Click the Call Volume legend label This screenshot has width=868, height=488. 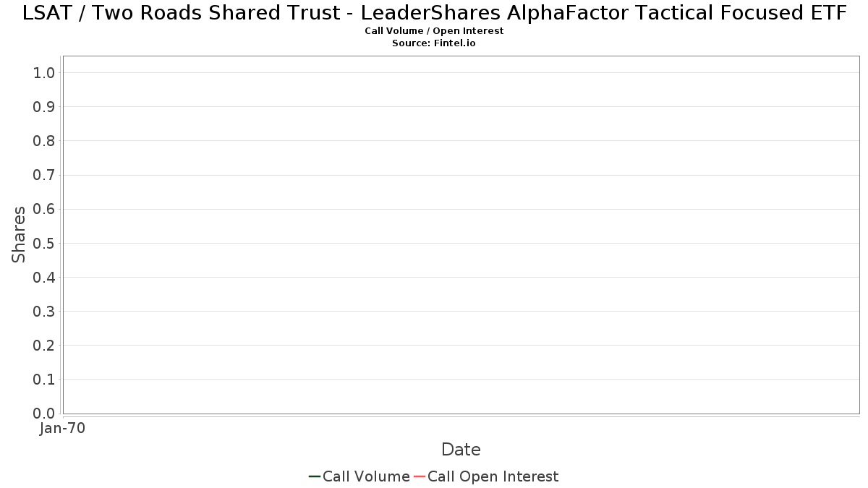coord(366,476)
